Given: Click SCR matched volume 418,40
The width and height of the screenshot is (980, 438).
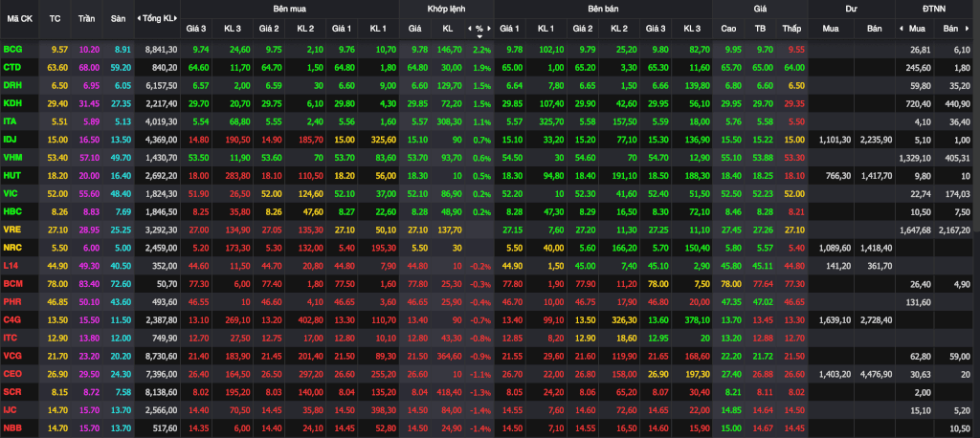Looking at the screenshot, I should point(448,392).
